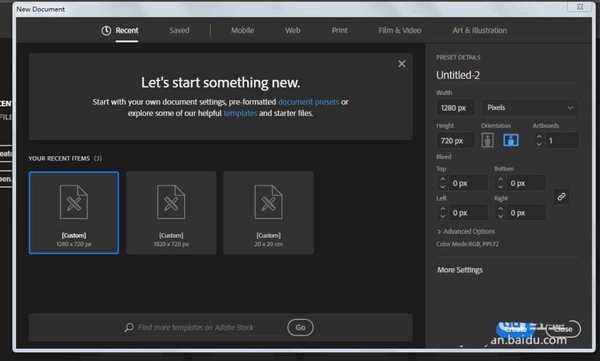
Task: Click the Go button for Adobe Stock
Action: (x=300, y=327)
